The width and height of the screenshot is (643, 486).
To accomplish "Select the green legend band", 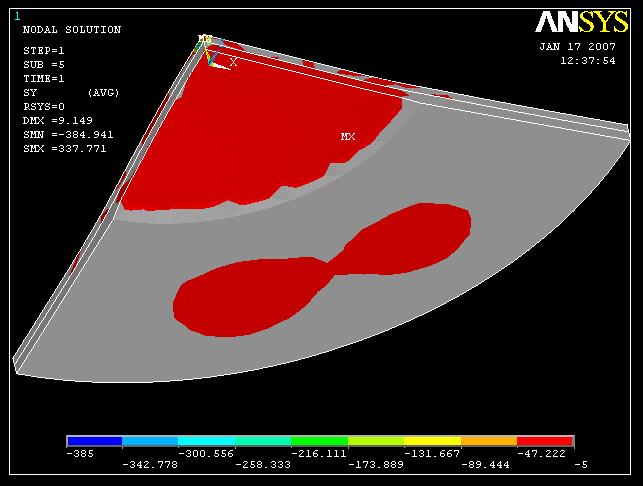I will pyautogui.click(x=319, y=441).
